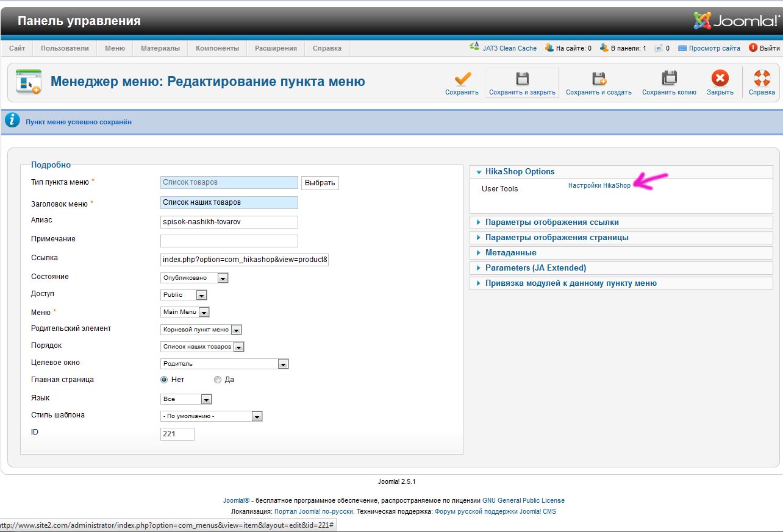Screen dimensions: 783x532
Task: Open the Доступ dropdown
Action: click(x=202, y=295)
